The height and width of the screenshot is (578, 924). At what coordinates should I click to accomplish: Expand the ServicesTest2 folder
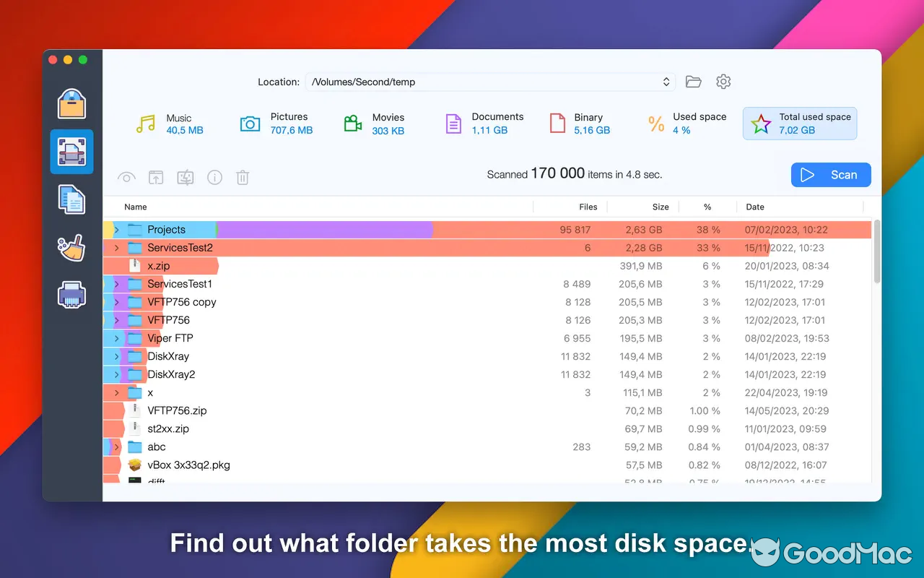pos(115,247)
